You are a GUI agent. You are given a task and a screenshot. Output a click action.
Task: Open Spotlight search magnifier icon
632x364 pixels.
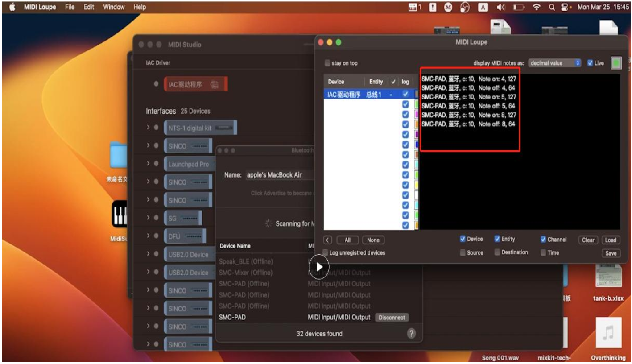pos(552,7)
